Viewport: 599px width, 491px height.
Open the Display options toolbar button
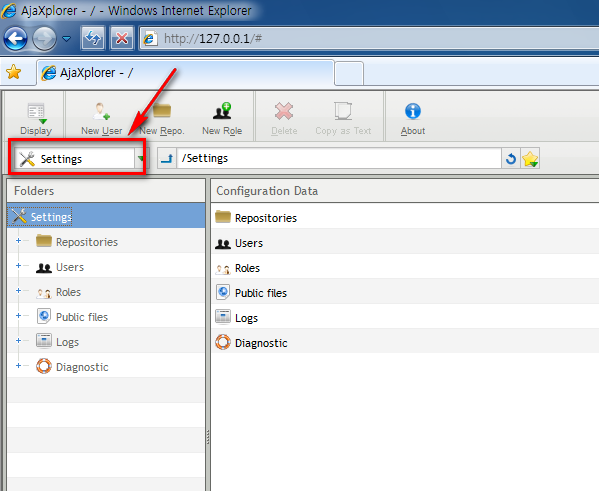(36, 119)
